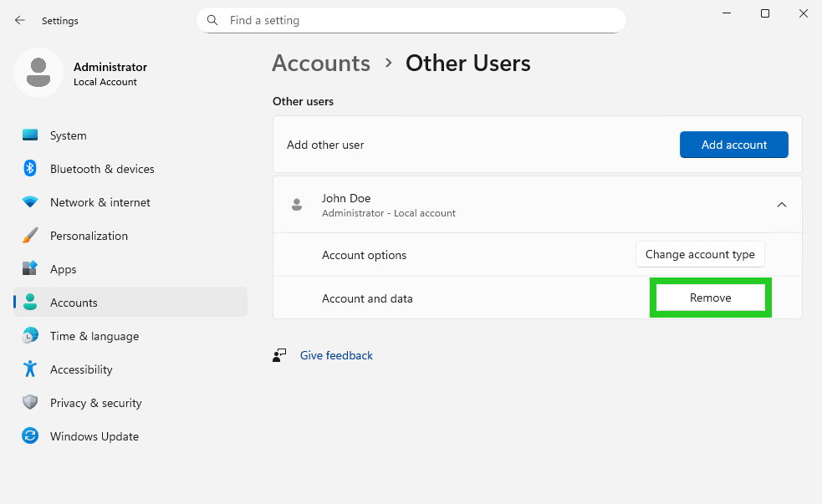This screenshot has width=822, height=504.
Task: Click the Add account button
Action: pyautogui.click(x=733, y=145)
